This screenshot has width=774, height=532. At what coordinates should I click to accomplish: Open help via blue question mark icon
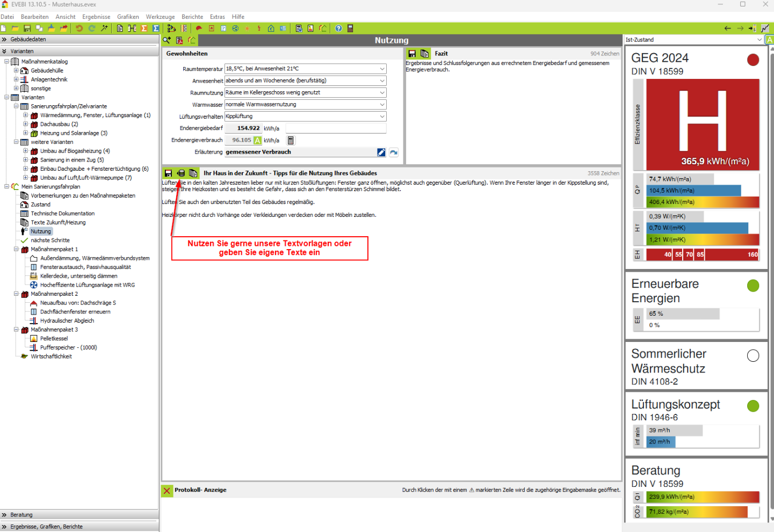[338, 28]
